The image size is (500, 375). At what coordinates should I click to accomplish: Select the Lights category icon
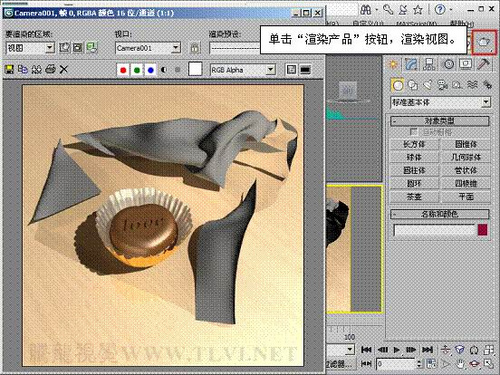(x=428, y=85)
